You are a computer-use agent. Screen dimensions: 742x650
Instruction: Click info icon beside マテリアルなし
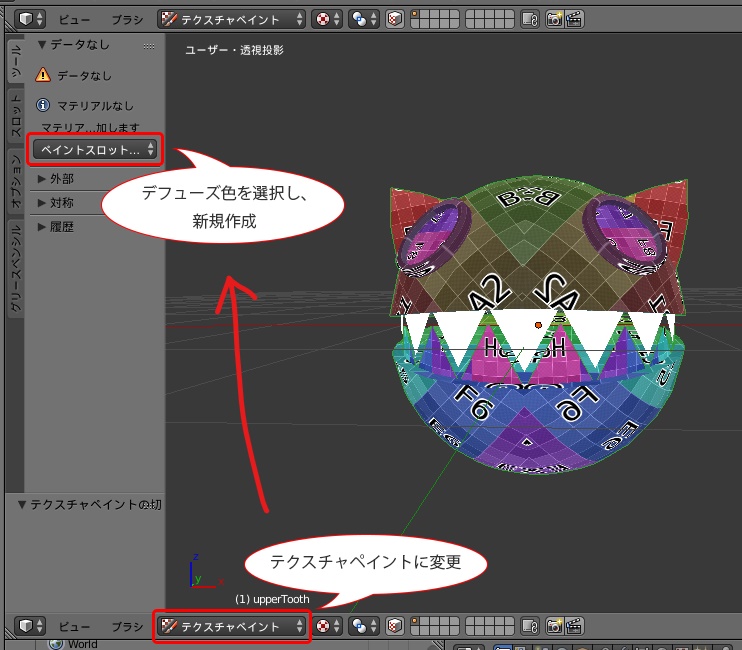pos(43,105)
